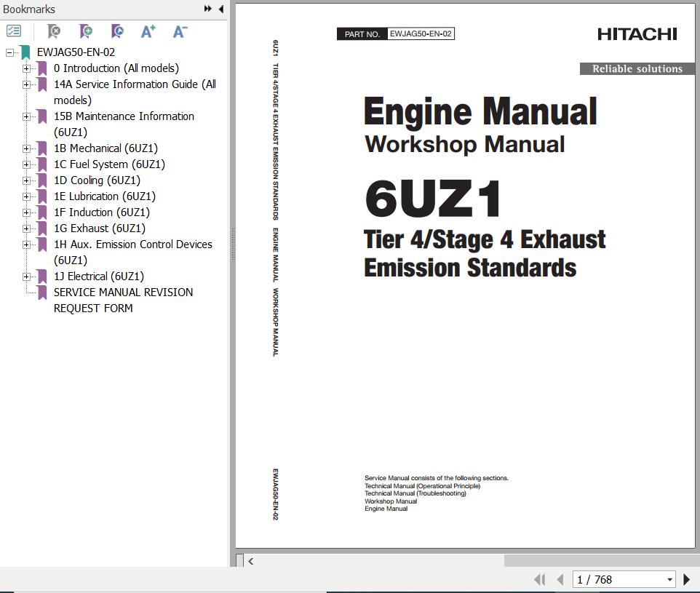Click the bookmark with clock/refresh icon
Viewport: 700px width, 593px height.
[117, 31]
